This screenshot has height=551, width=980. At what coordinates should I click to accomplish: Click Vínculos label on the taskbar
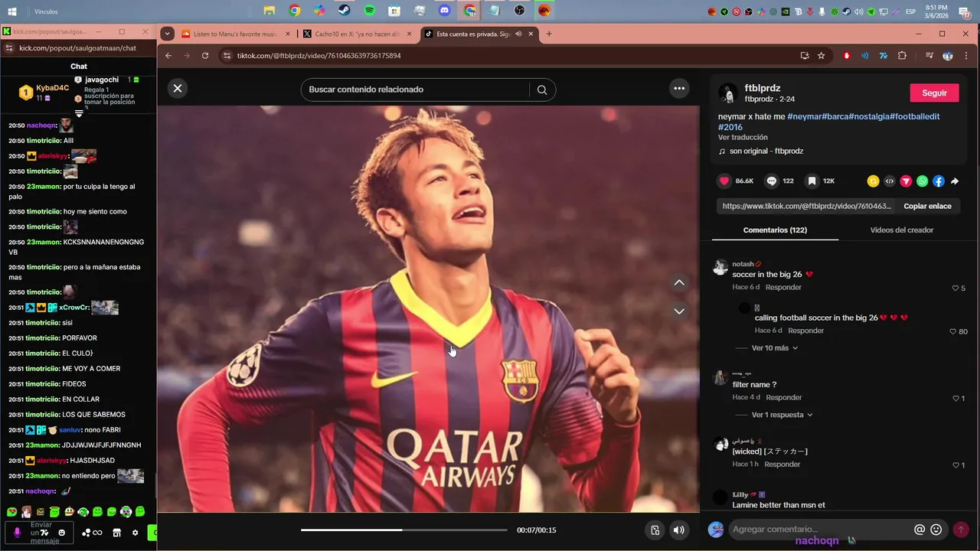tap(46, 11)
